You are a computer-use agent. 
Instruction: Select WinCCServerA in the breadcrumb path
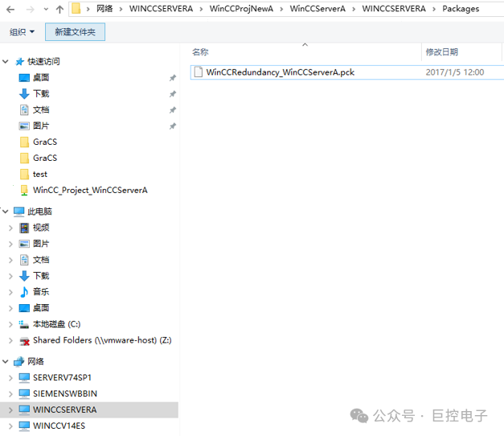pyautogui.click(x=318, y=9)
